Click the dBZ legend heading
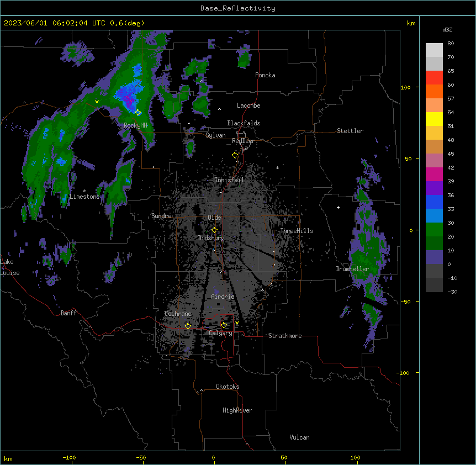The height and width of the screenshot is (465, 476). click(x=447, y=30)
